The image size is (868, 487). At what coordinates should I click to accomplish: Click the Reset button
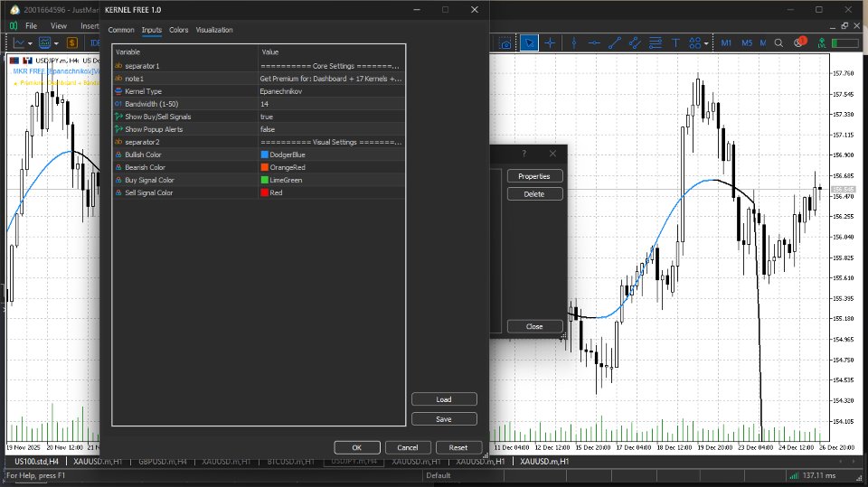click(458, 447)
